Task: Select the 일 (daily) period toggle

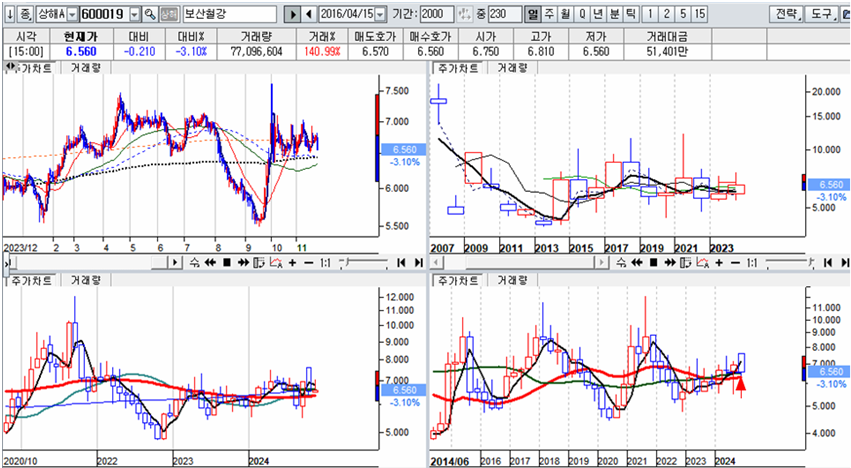Action: pos(531,15)
